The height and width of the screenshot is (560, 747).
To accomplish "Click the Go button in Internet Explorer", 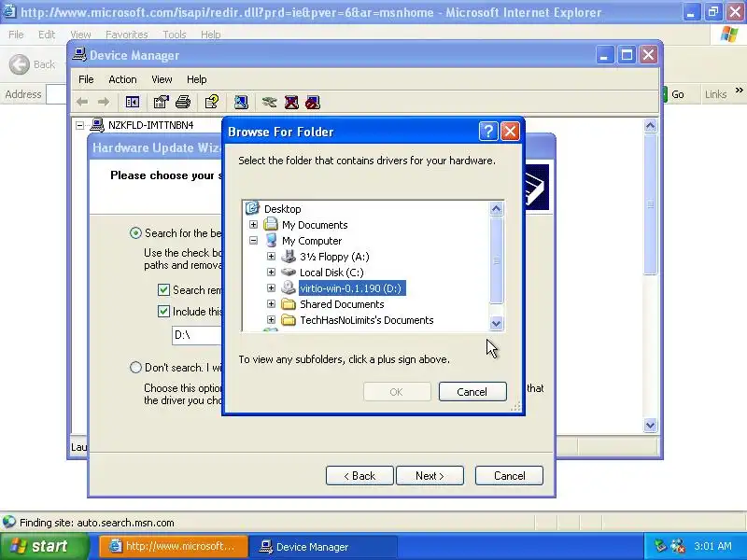I will point(673,94).
